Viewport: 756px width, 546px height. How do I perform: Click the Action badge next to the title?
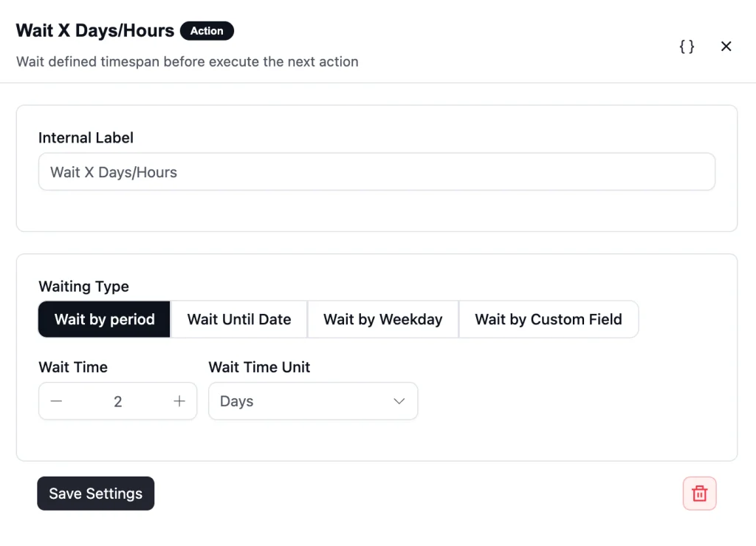pos(207,31)
